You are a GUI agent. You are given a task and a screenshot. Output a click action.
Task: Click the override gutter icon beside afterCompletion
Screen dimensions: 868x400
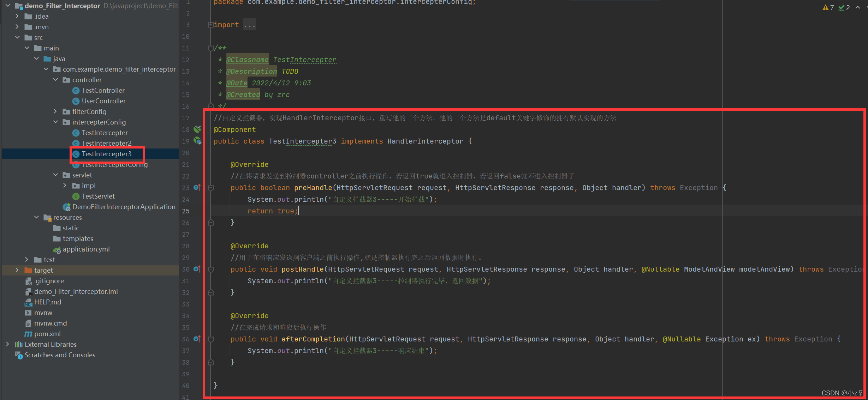pos(197,339)
